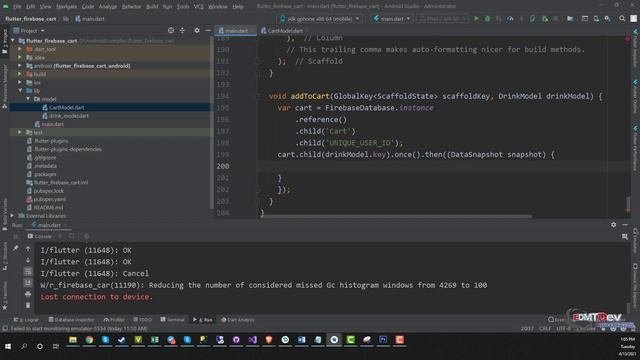Click the clear console trash icon
Viewport: 640px width, 360px height.
28,305
